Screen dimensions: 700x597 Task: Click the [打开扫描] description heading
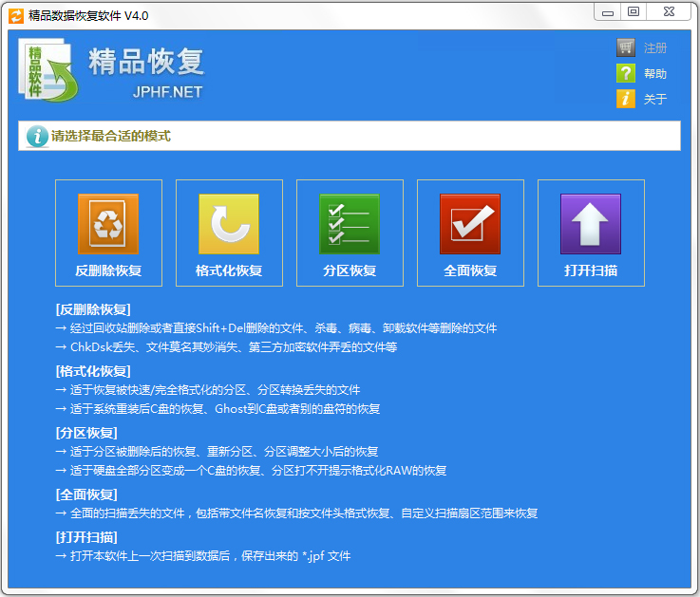pyautogui.click(x=86, y=537)
